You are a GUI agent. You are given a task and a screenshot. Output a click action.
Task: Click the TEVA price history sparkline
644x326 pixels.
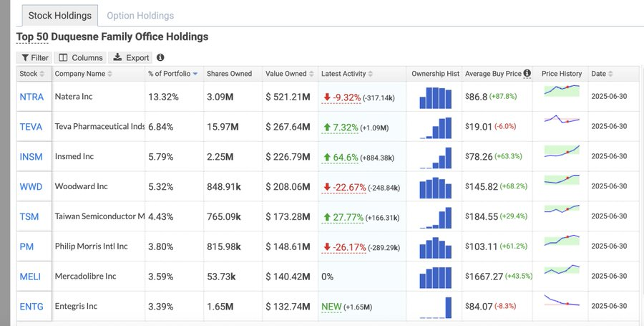click(562, 120)
